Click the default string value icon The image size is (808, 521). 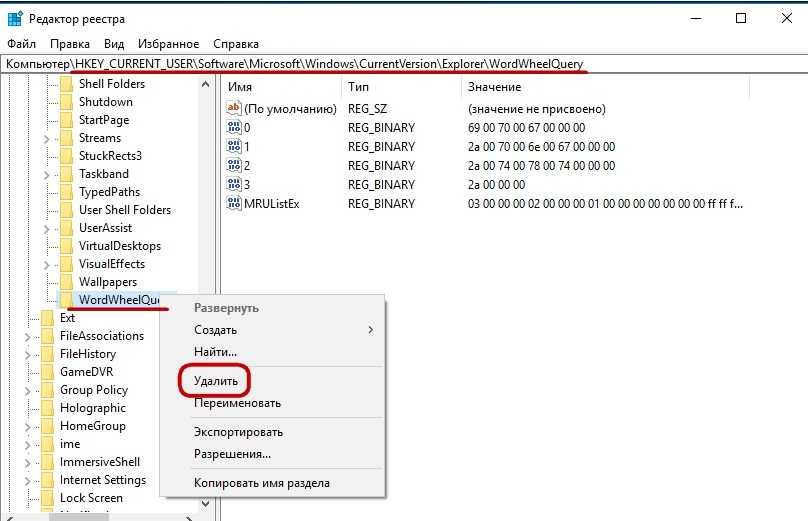(234, 108)
